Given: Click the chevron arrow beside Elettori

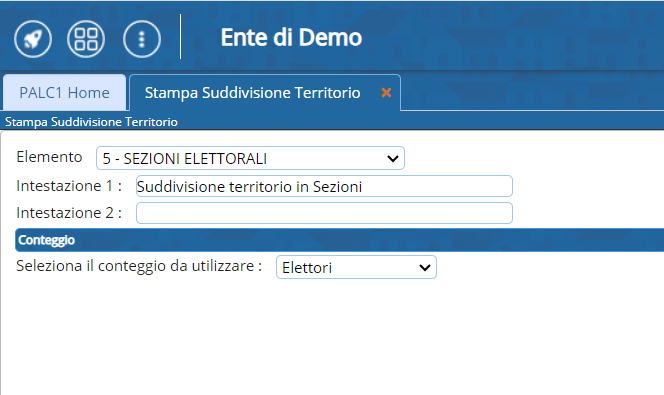Looking at the screenshot, I should (x=424, y=268).
